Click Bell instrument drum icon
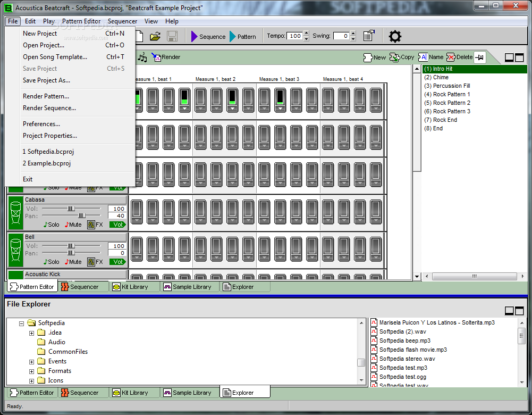 pyautogui.click(x=15, y=250)
